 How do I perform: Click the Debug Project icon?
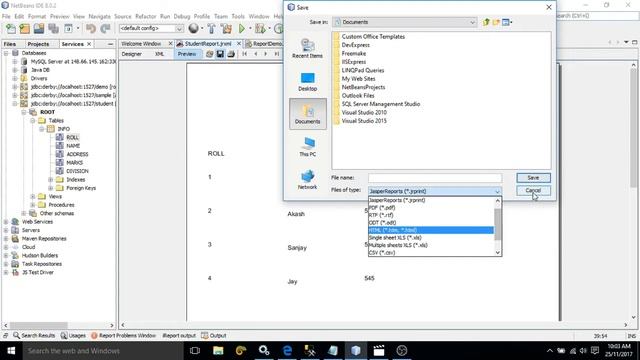click(x=259, y=29)
